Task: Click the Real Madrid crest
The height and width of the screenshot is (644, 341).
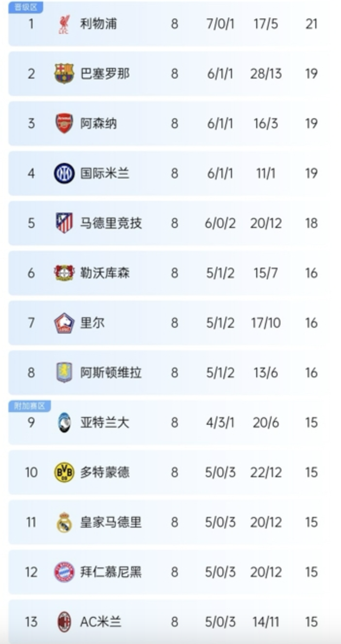Action: (64, 522)
